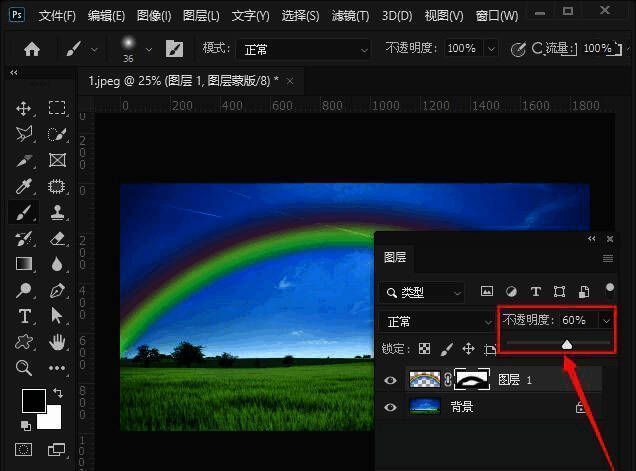Hide layer 图层 1 with eye icon

click(390, 380)
